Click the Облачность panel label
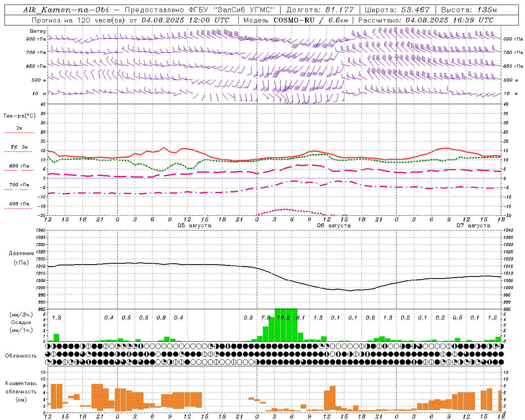Image resolution: width=525 pixels, height=420 pixels. [21, 356]
